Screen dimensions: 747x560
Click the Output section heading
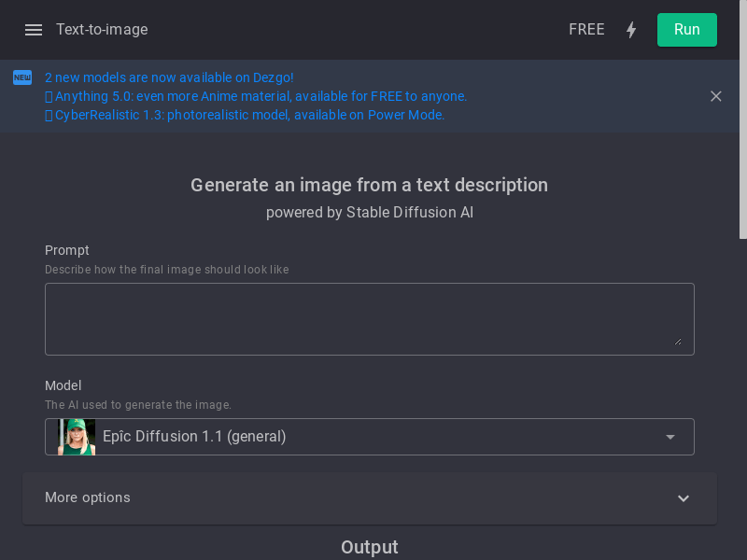(x=369, y=547)
